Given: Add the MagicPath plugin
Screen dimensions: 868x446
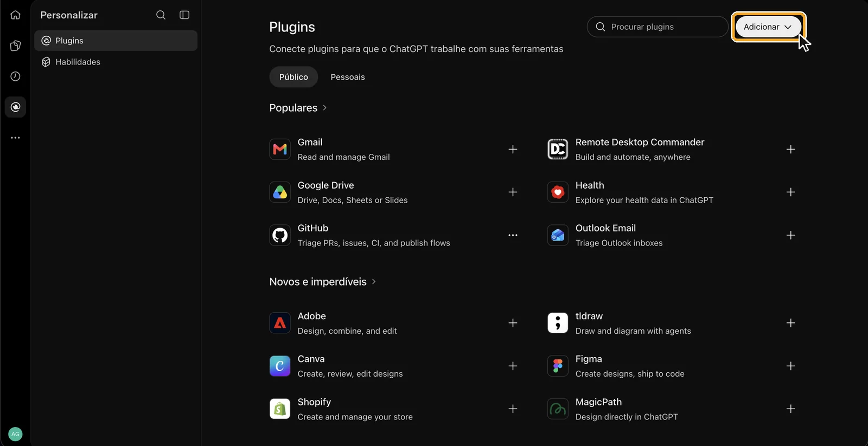Looking at the screenshot, I should pyautogui.click(x=790, y=409).
